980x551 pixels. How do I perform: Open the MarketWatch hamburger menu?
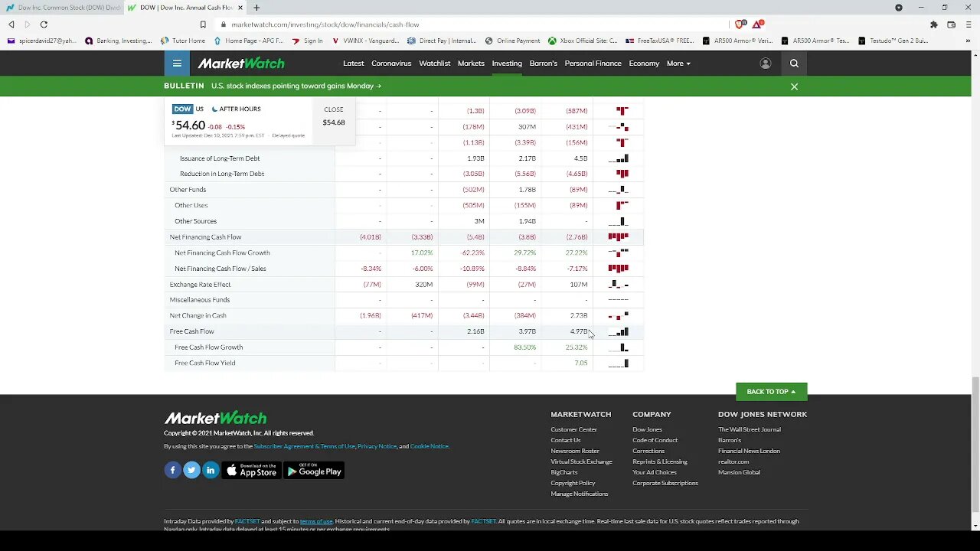click(177, 64)
